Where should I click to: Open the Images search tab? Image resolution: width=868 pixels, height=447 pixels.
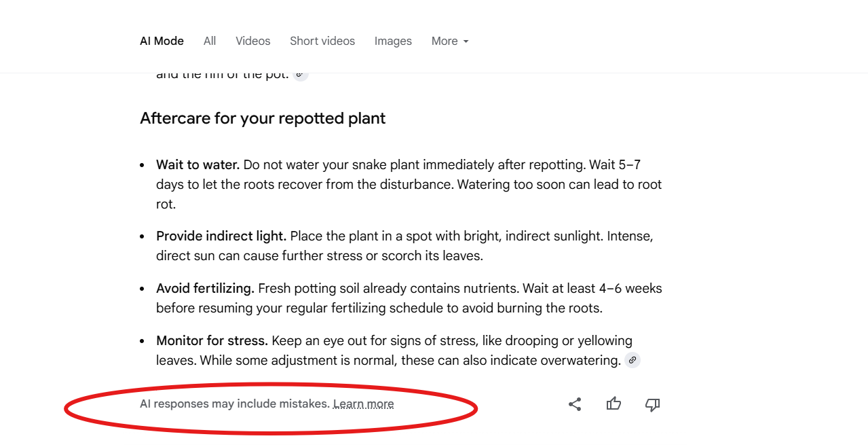392,41
